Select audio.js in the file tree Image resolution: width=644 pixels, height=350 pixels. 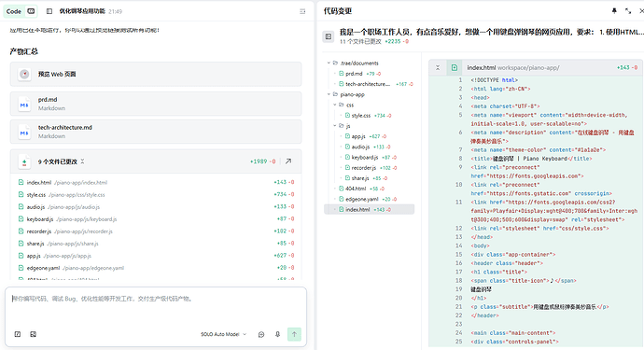click(x=370, y=147)
